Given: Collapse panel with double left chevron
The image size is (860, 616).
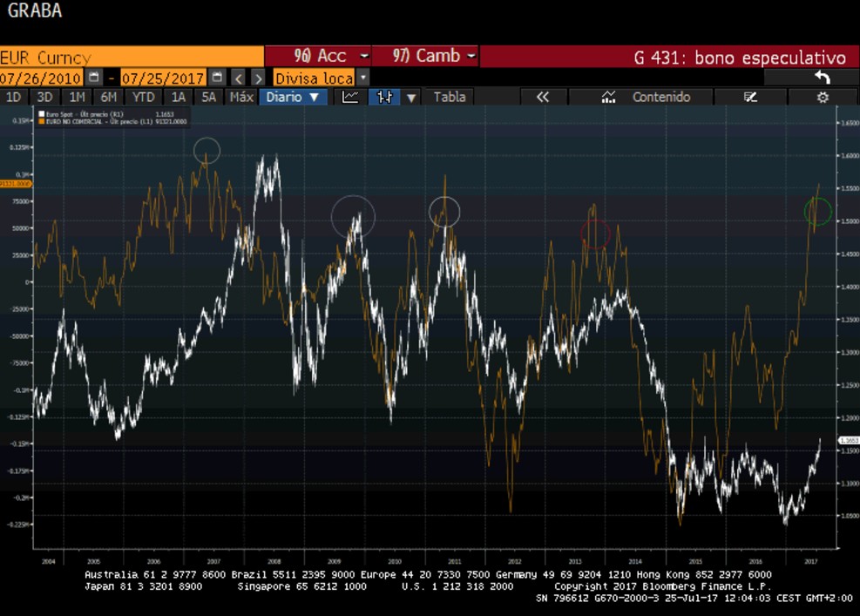Looking at the screenshot, I should point(543,97).
